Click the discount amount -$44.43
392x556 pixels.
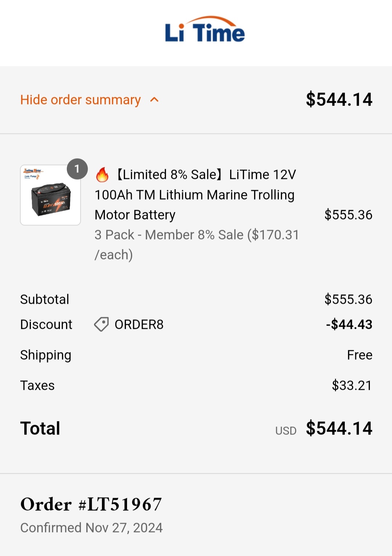pos(349,324)
